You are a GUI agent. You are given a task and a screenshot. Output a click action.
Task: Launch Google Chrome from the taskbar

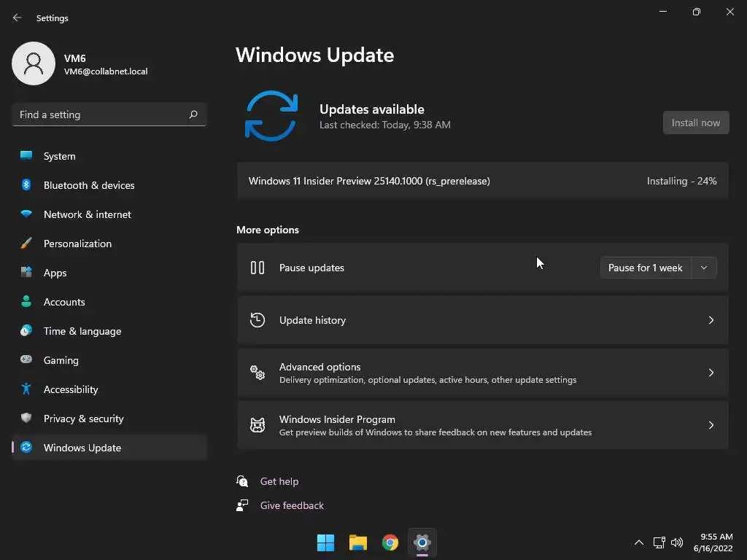[x=390, y=542]
